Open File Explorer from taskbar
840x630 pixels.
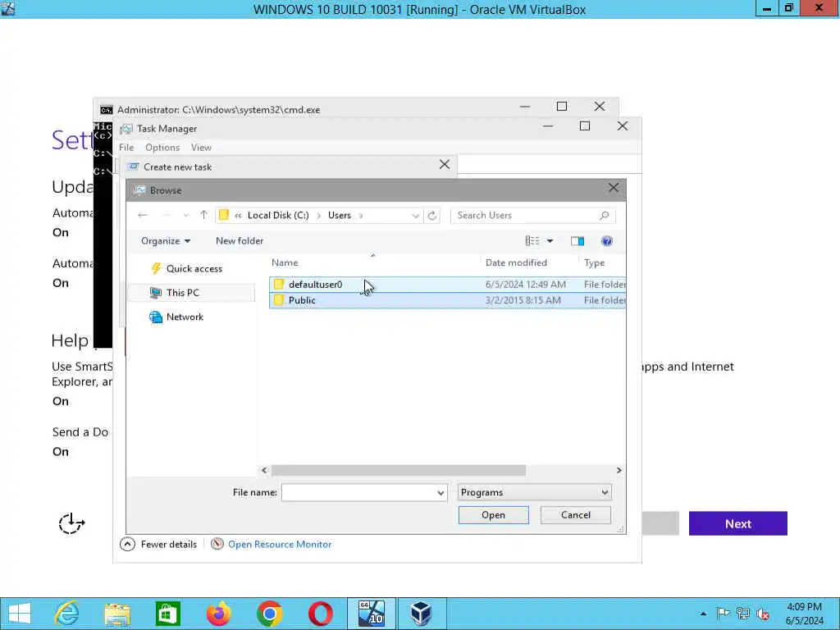[x=117, y=614]
